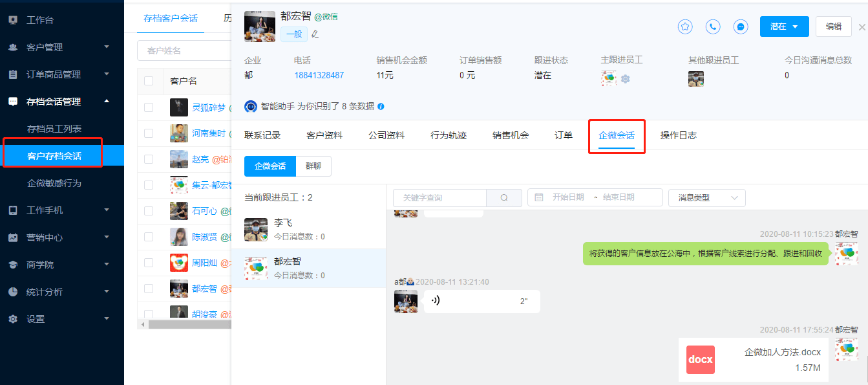
Task: Switch to the 行为轨迹 tab
Action: [449, 135]
